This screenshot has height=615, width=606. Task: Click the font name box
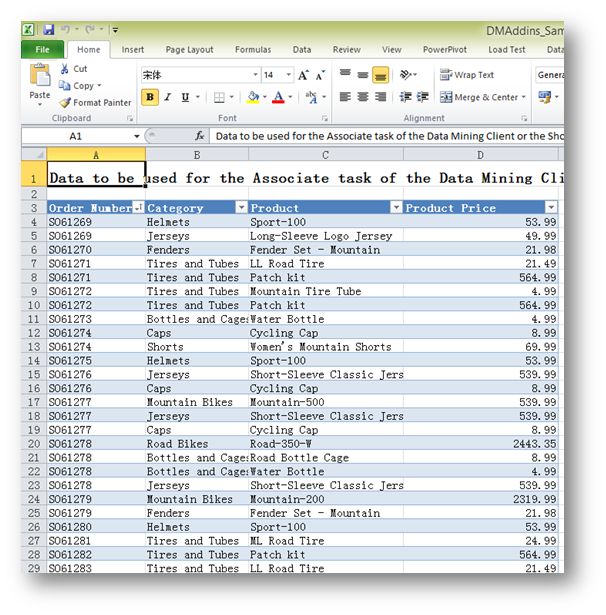coord(196,75)
